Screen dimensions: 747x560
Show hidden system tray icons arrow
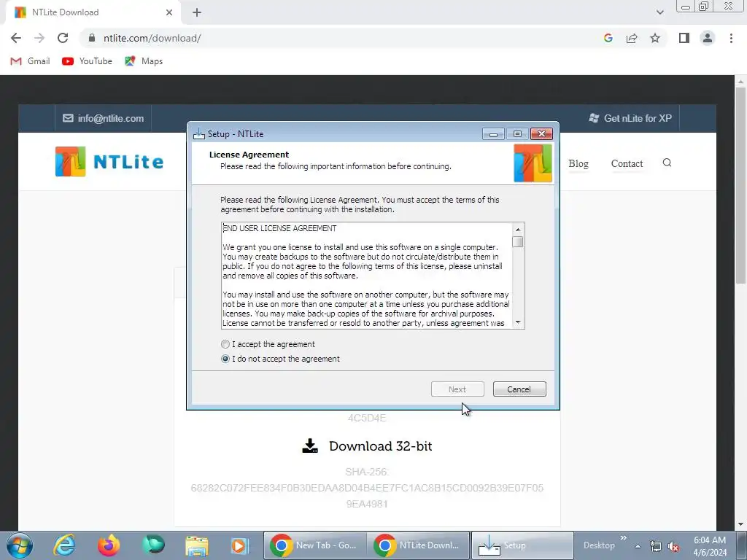(x=638, y=546)
